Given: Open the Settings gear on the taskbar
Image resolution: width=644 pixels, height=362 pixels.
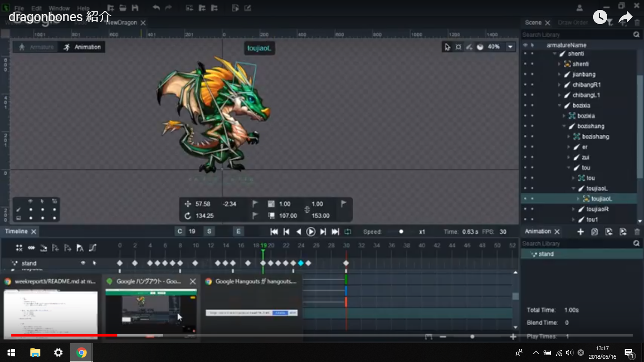Looking at the screenshot, I should pyautogui.click(x=58, y=353).
